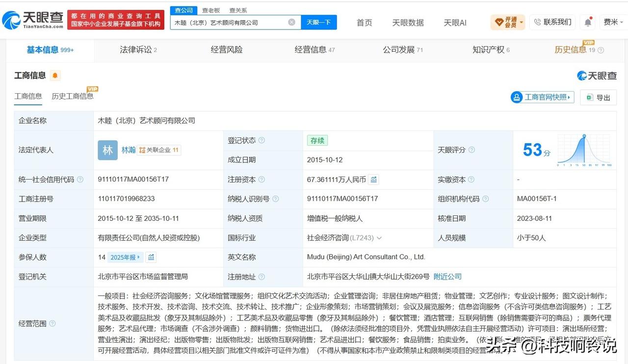Expand the 2025年报 year selector
Viewport: 628px width, 364px height.
click(126, 257)
